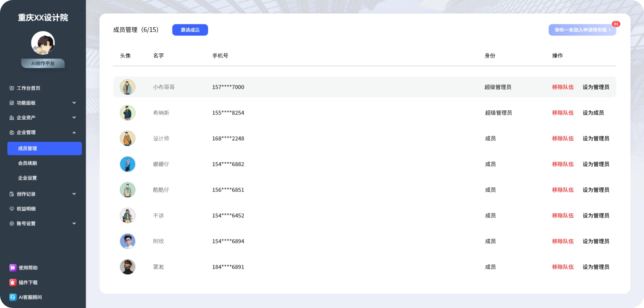The image size is (644, 308).
Task: Click the user profile avatar in sidebar
Action: tap(43, 43)
